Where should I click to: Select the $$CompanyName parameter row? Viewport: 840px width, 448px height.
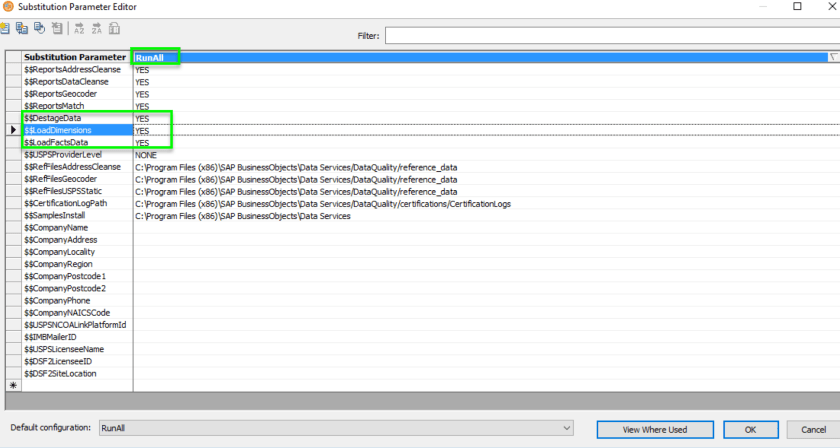click(75, 228)
